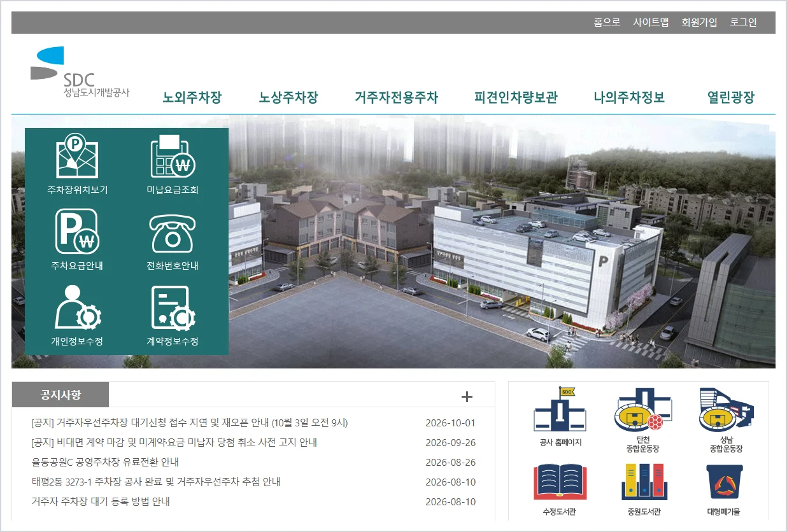This screenshot has width=787, height=532.
Task: Open the 탄천 종합운동장 stadium icon
Action: click(x=642, y=409)
